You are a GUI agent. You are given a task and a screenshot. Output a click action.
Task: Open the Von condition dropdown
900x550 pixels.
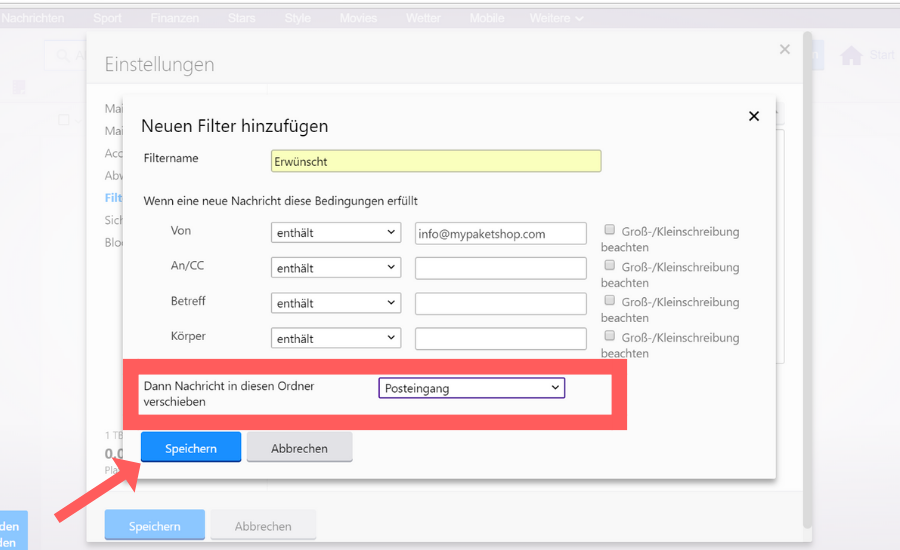336,233
